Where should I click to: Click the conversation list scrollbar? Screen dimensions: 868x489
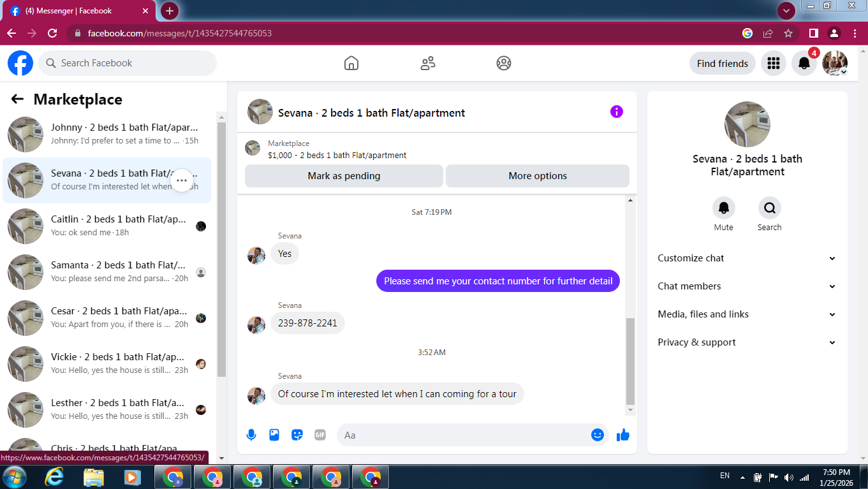click(221, 249)
